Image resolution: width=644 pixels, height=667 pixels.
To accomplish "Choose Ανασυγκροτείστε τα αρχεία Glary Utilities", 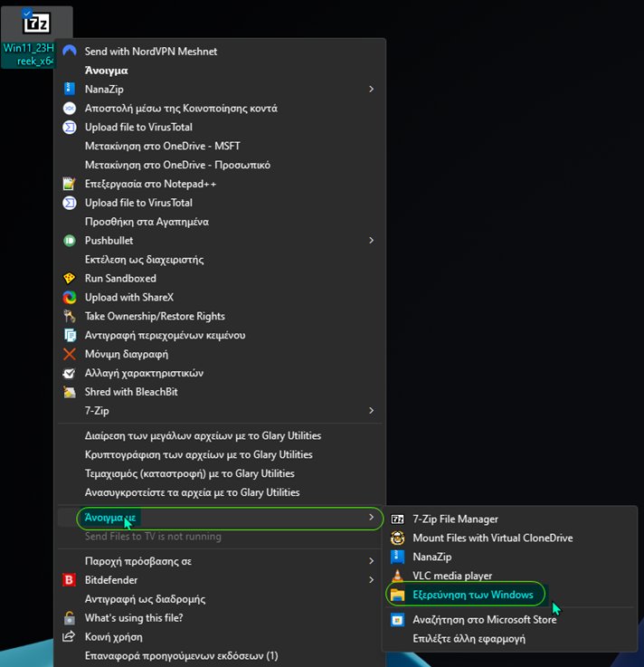I will (192, 492).
